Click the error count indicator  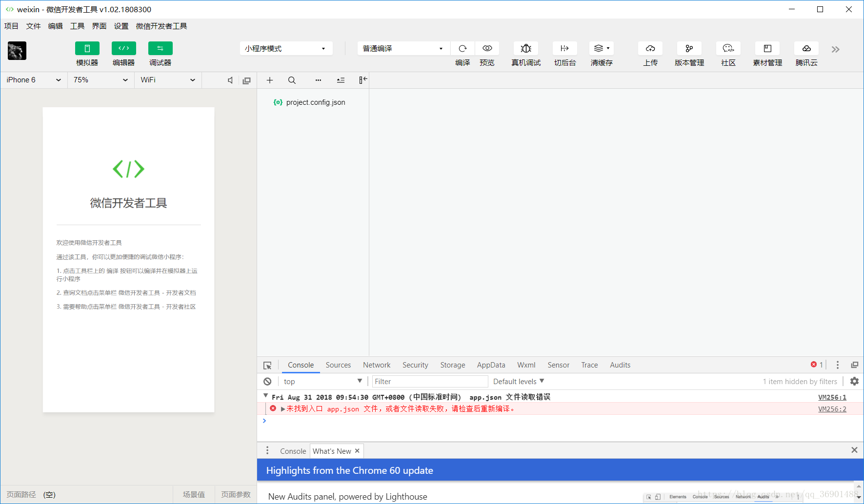(x=817, y=365)
